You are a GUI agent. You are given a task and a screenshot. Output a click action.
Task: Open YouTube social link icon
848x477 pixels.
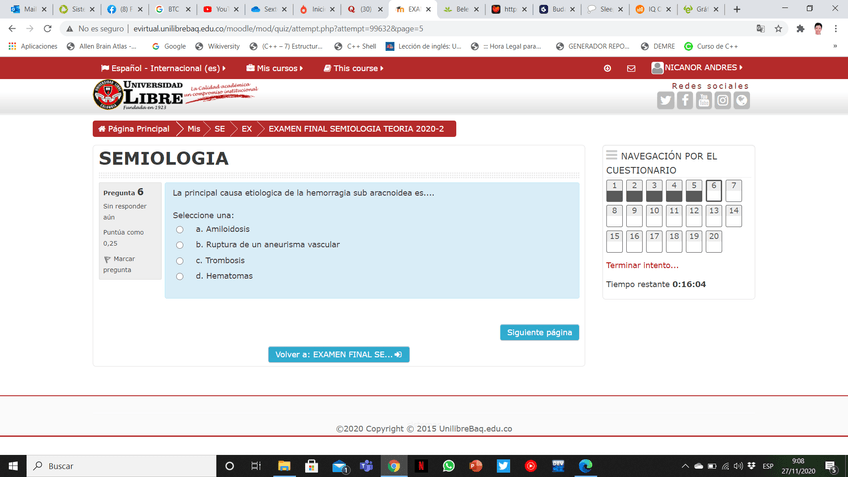704,100
